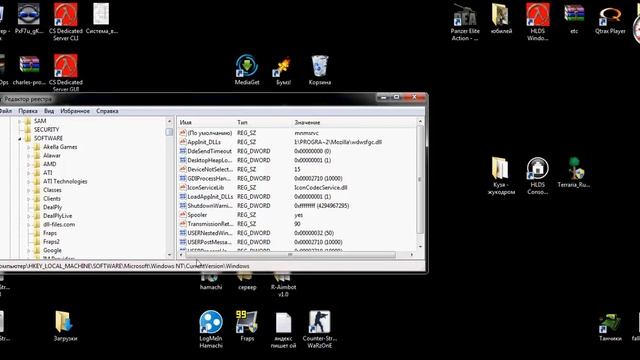Open the Загрузки folder on the desktop
This screenshot has height=360, width=640.
pyautogui.click(x=65, y=326)
